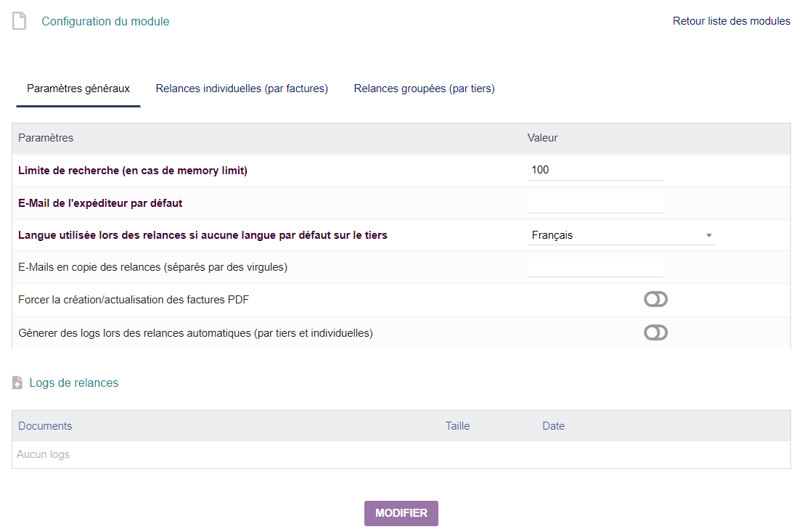
Task: Click the Valeur table header
Action: (542, 138)
